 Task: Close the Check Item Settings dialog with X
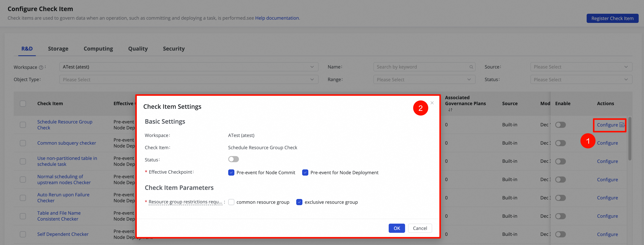click(x=432, y=103)
